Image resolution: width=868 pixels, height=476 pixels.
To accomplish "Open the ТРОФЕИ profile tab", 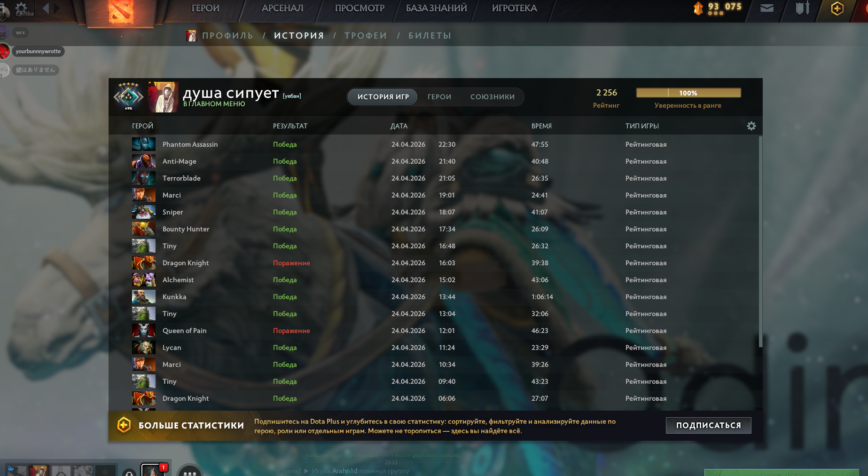I will 366,36.
